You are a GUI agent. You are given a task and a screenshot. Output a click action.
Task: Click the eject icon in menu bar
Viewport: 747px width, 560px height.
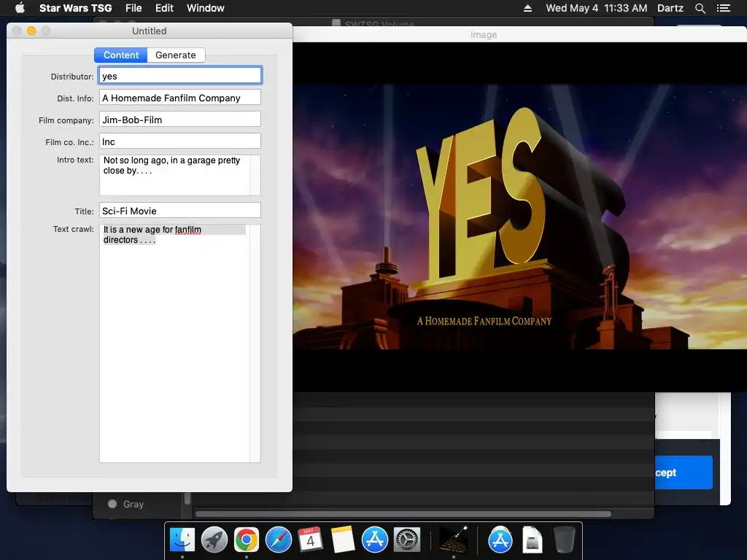tap(527, 8)
